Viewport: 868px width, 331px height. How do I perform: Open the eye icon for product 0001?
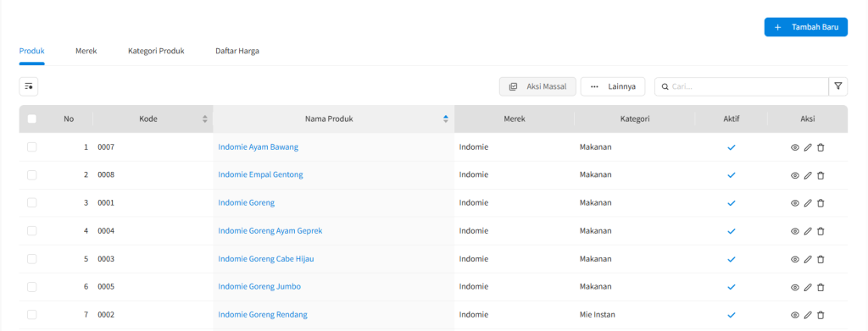click(795, 203)
